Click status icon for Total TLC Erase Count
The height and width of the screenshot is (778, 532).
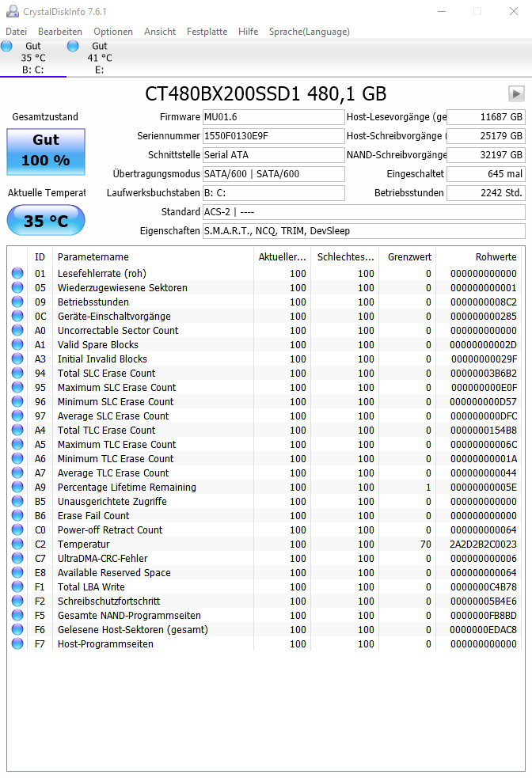click(17, 430)
